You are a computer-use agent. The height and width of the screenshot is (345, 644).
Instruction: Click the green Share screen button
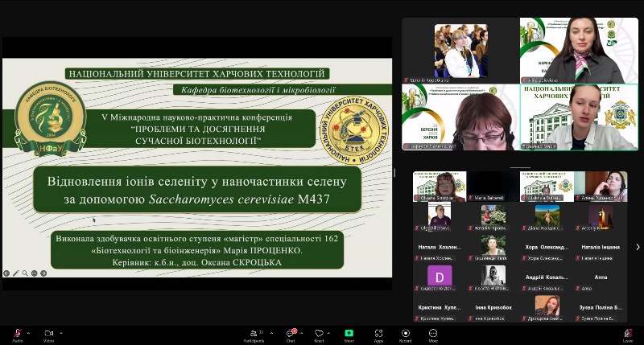(349, 335)
